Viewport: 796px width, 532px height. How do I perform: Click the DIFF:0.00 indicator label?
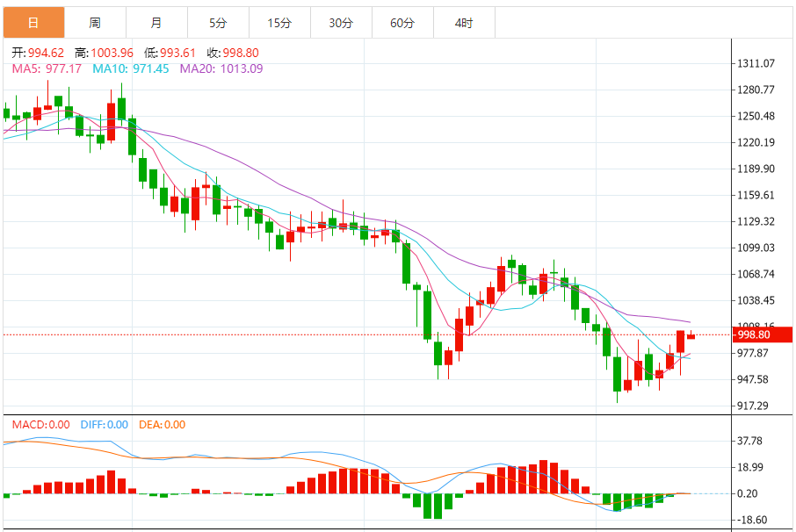pos(104,425)
